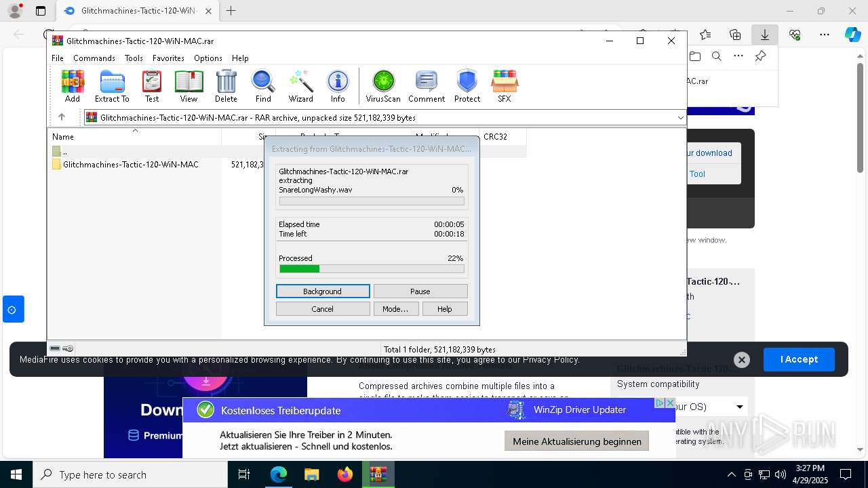
Task: Click the Delete trash can icon
Action: click(x=226, y=86)
